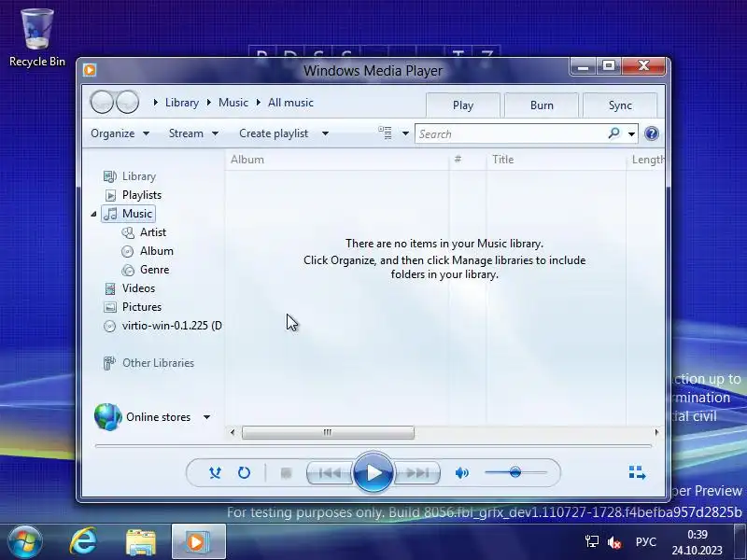Screen dimensions: 747x560
Task: Select the virtio-win-0.1.225 disc item
Action: [162, 326]
